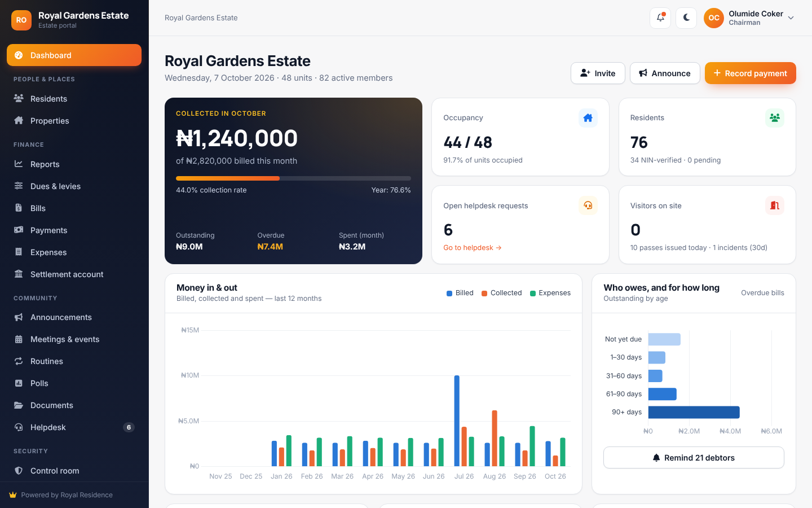The width and height of the screenshot is (812, 508).
Task: Click the ₦7.4M overdue amount
Action: (270, 247)
